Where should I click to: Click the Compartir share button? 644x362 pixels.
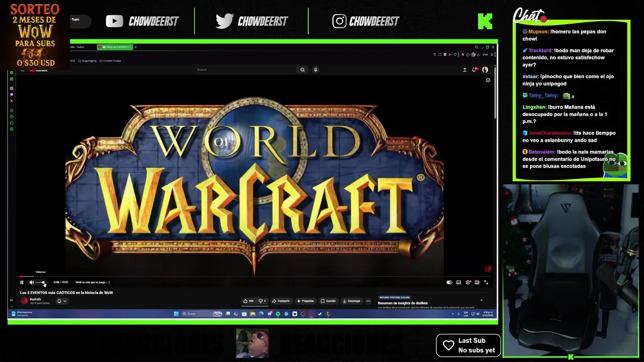(x=281, y=301)
